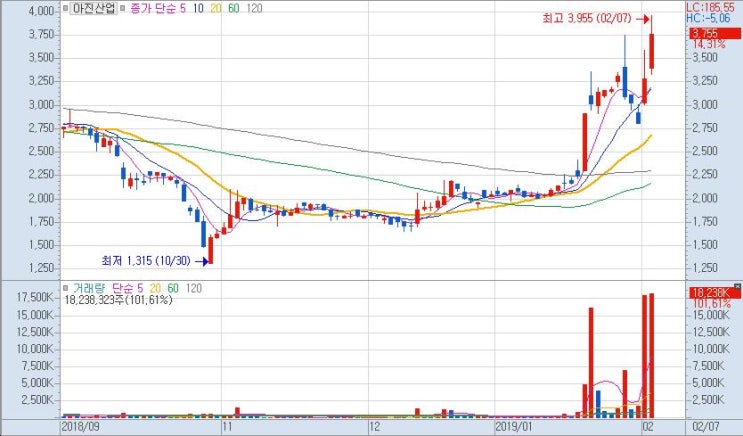Click the 2018/09 date axis label
The width and height of the screenshot is (743, 436).
(81, 427)
